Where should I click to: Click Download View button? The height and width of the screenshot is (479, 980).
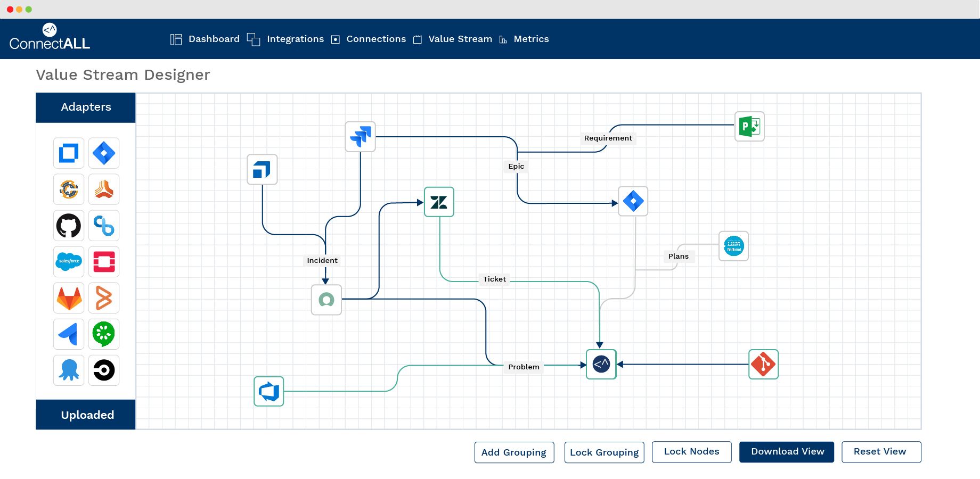tap(787, 452)
